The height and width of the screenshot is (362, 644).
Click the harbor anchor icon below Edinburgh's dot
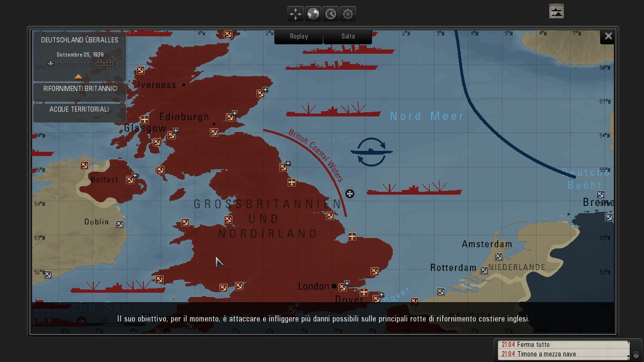pos(214,132)
